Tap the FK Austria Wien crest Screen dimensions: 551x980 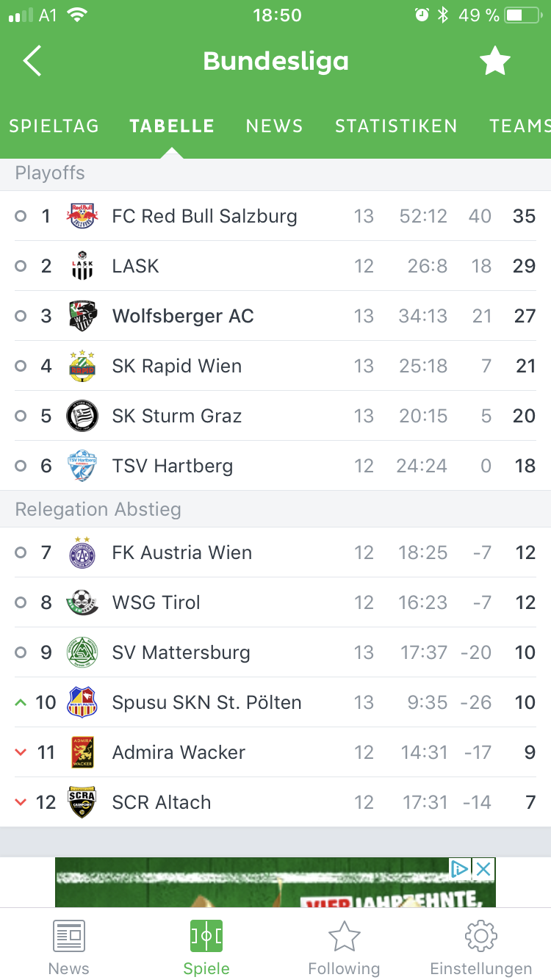pyautogui.click(x=82, y=552)
